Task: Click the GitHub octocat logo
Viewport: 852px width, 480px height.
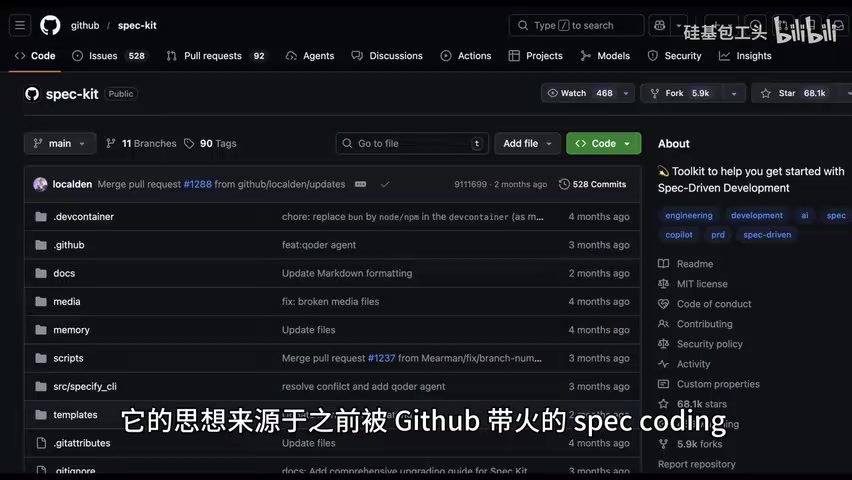Action: click(50, 26)
